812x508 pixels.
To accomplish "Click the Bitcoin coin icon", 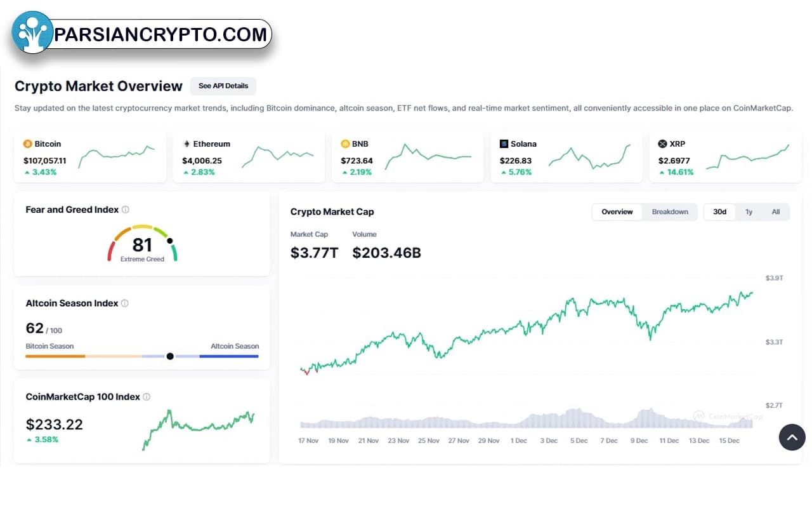I will [28, 144].
